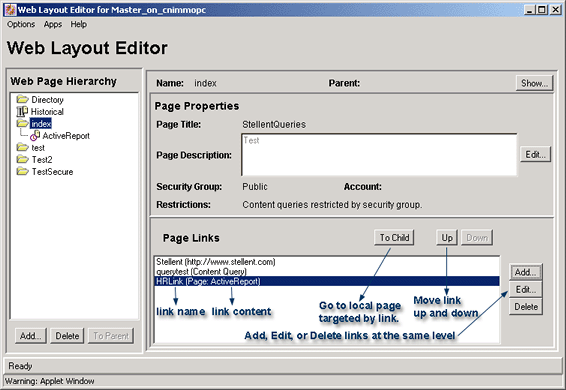Click the TestSecure folder icon
566x390 pixels.
click(22, 171)
